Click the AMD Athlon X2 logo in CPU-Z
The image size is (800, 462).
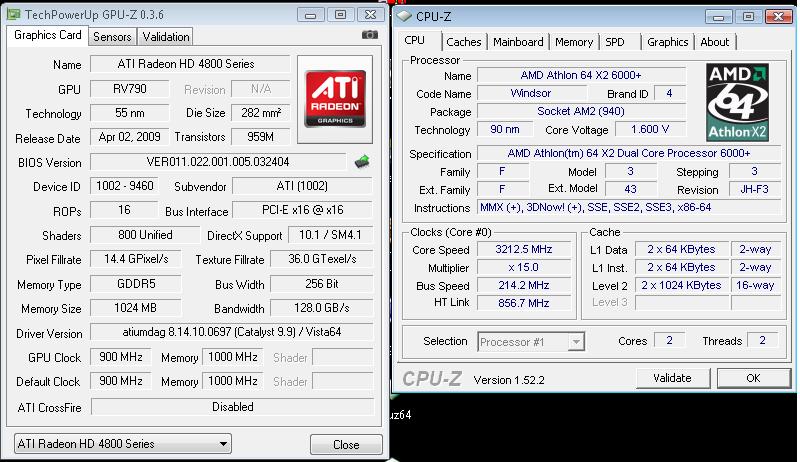[x=737, y=102]
